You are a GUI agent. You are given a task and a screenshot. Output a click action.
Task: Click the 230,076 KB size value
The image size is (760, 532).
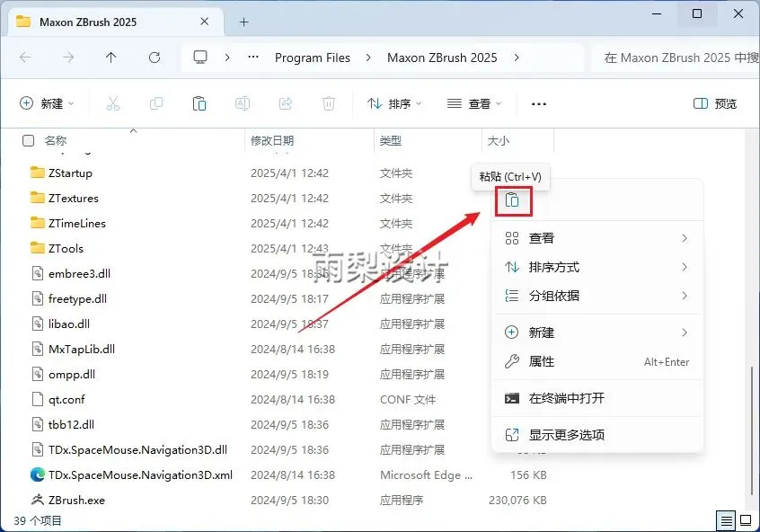click(x=517, y=500)
